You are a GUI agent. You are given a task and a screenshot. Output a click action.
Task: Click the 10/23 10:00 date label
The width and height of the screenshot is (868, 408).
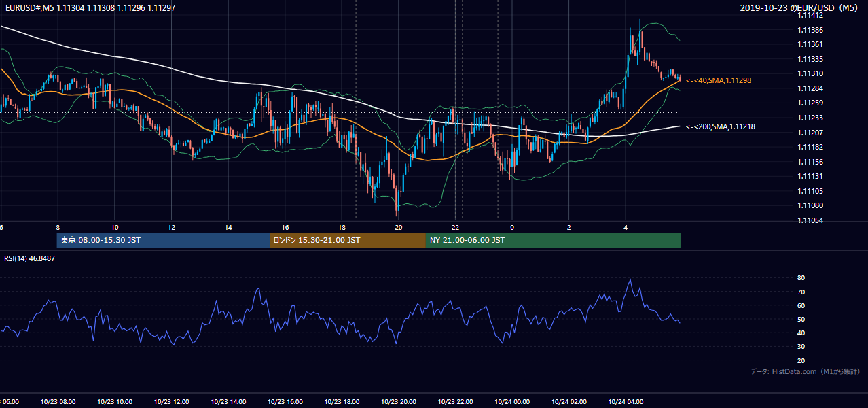[x=115, y=401]
